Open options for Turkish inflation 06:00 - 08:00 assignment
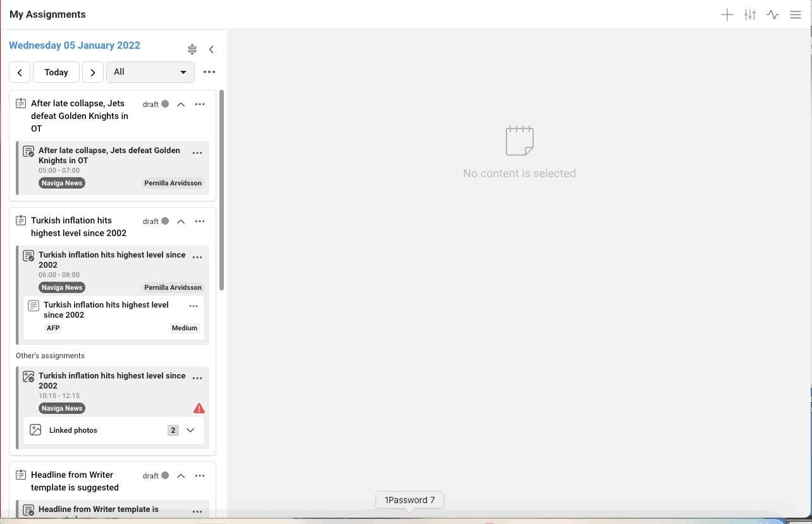Screen dimensions: 812x524 point(197,257)
